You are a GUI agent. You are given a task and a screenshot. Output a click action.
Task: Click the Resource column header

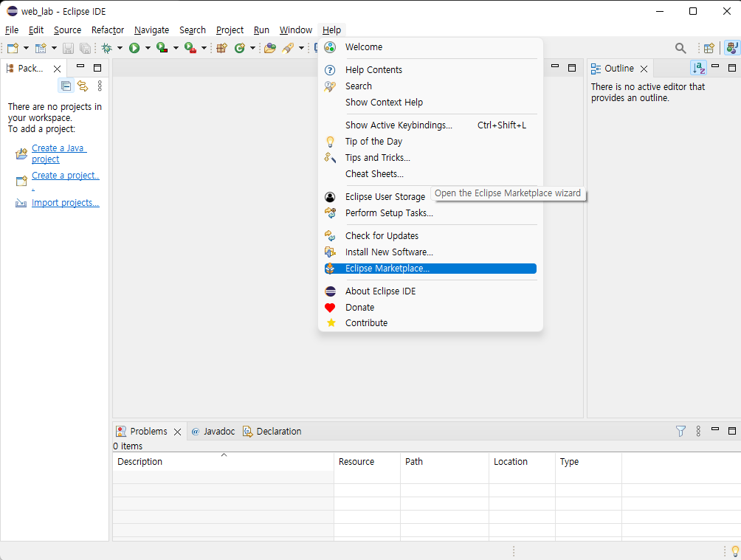368,462
